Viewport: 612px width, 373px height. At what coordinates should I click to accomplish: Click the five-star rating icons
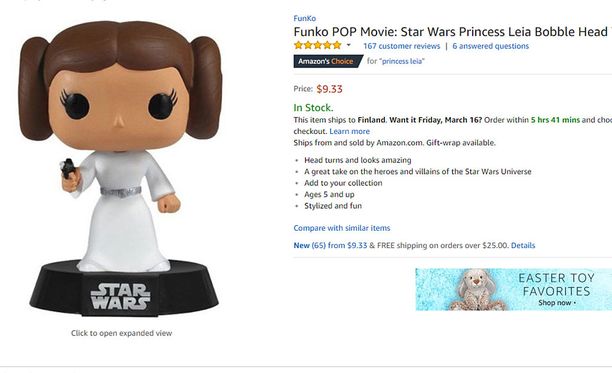coord(318,45)
